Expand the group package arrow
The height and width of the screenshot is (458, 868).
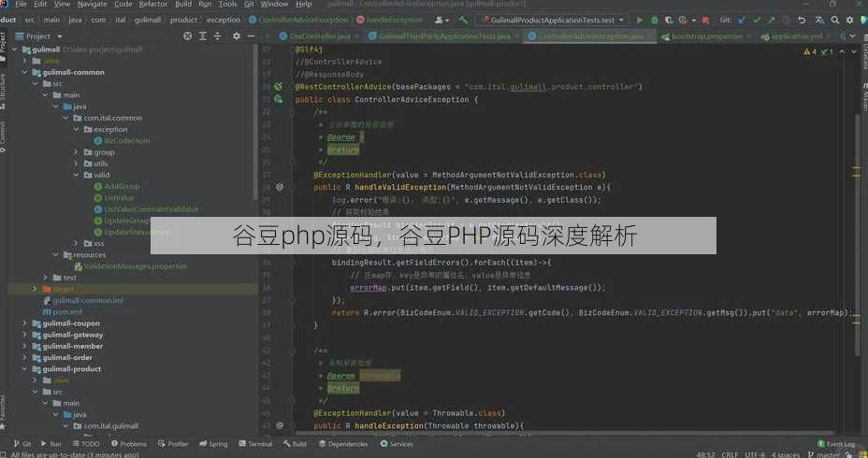[77, 152]
